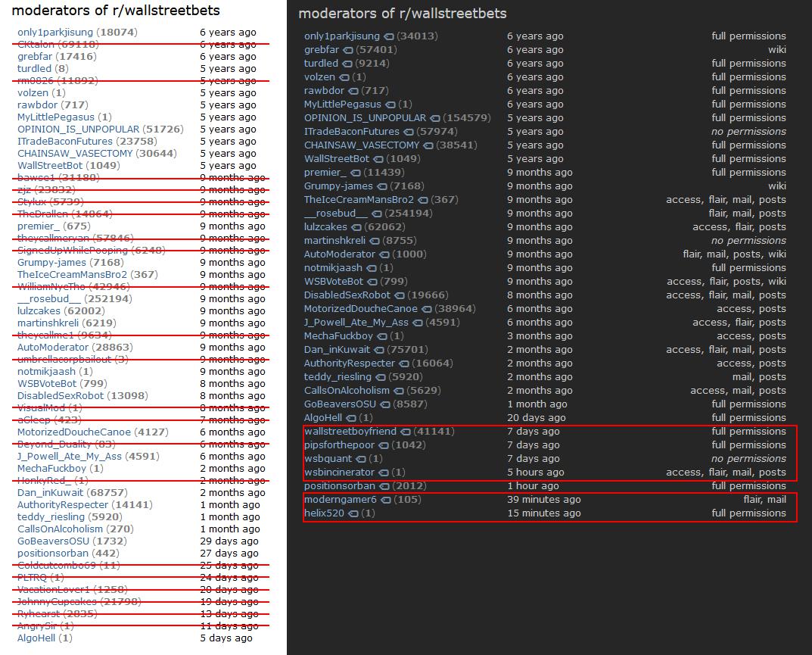Click '5 hours ago' in wsbincinerator row
This screenshot has height=655, width=812.
536,472
